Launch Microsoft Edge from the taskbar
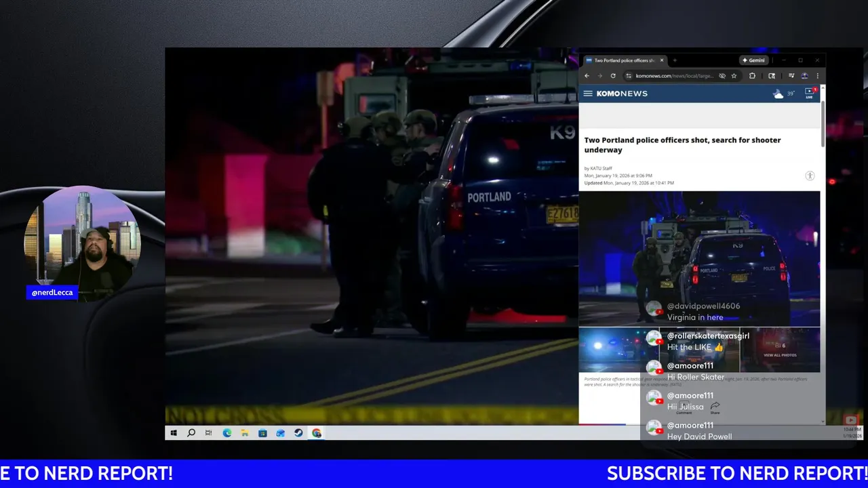This screenshot has width=868, height=488. click(x=227, y=433)
